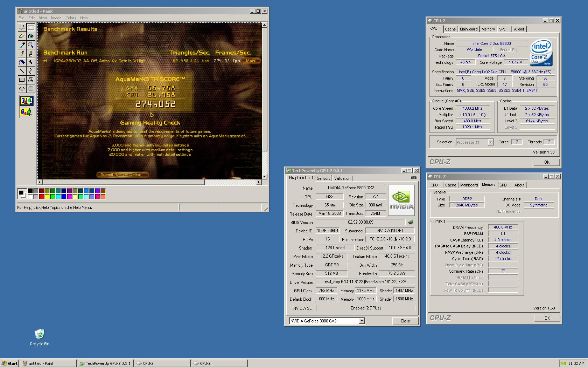The height and width of the screenshot is (368, 588).
Task: Open About tab in lower CPU-Z window
Action: coord(519,185)
